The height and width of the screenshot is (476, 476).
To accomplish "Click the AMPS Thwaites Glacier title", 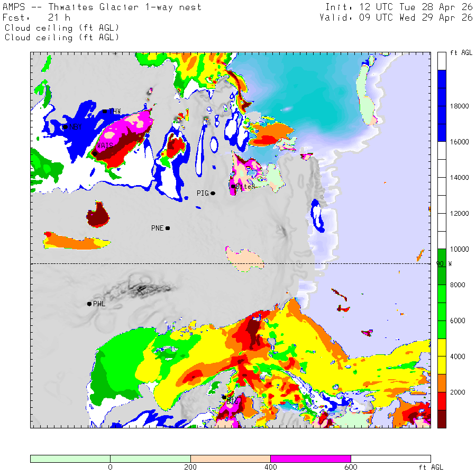I will [102, 7].
